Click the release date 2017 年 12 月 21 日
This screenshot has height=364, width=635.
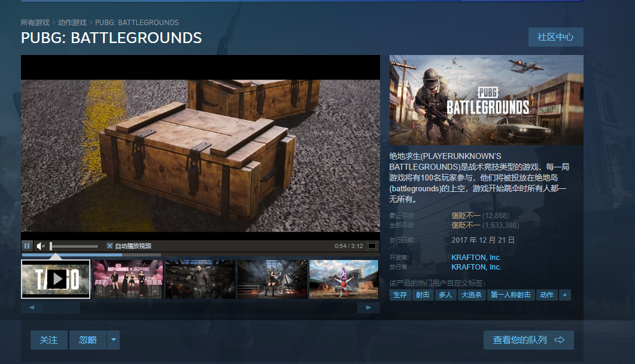click(x=483, y=240)
